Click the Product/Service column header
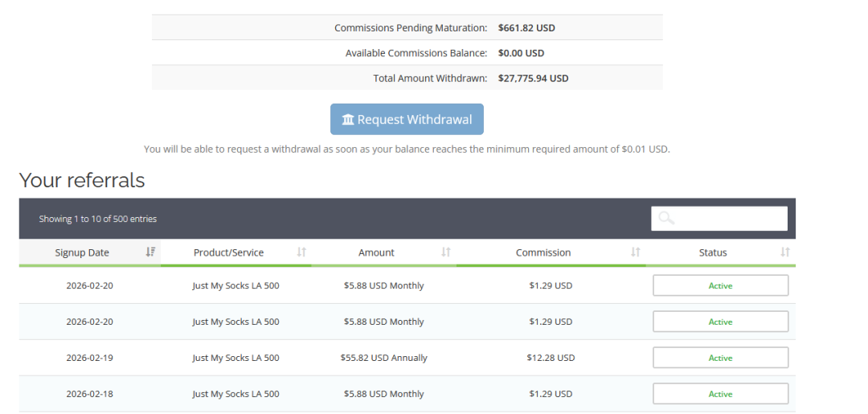The height and width of the screenshot is (414, 868). click(x=228, y=252)
